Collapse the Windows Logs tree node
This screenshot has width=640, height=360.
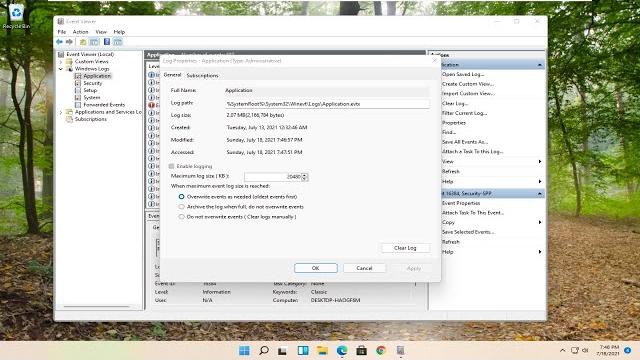pyautogui.click(x=61, y=69)
